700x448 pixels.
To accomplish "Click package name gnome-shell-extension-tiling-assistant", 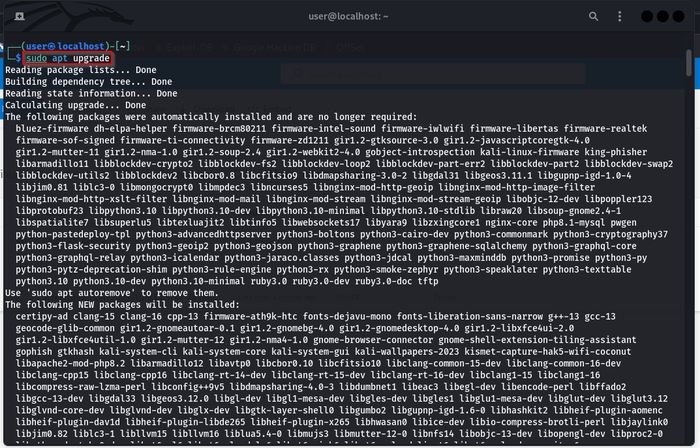I will (x=538, y=340).
